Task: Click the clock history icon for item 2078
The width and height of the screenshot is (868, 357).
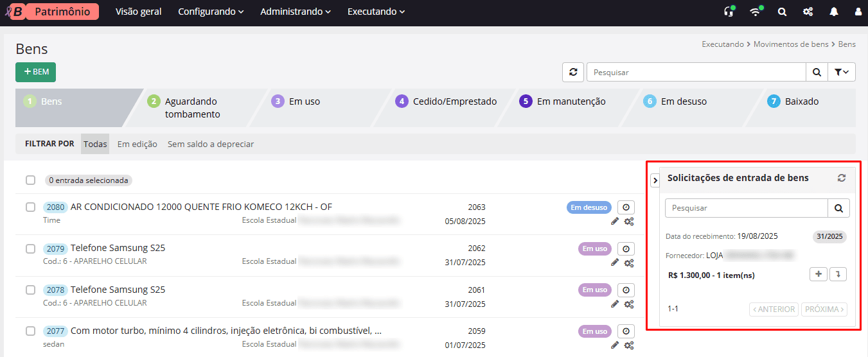Action: 626,290
